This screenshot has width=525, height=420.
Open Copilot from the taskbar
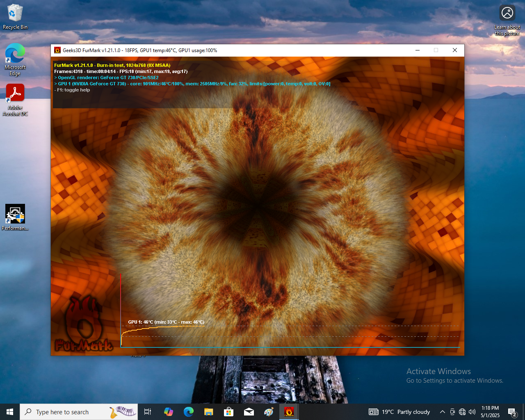click(x=168, y=412)
